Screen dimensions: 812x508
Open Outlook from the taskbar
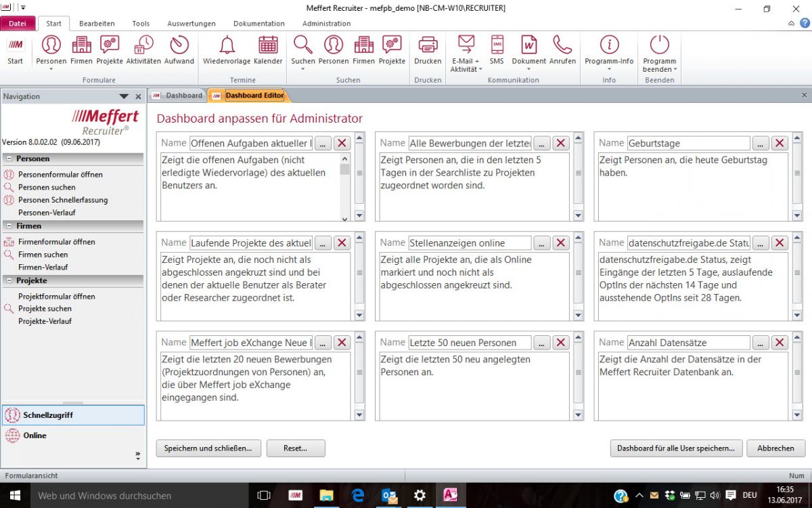[x=389, y=495]
